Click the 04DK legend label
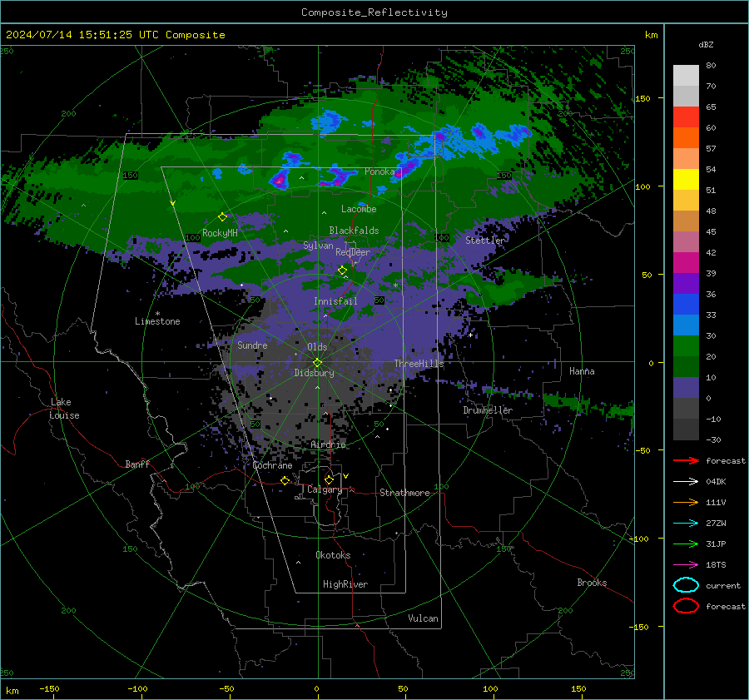The width and height of the screenshot is (749, 700). click(x=716, y=482)
